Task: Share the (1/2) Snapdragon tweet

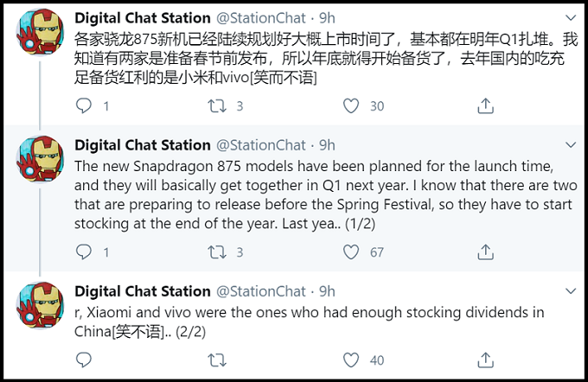Action: (485, 251)
